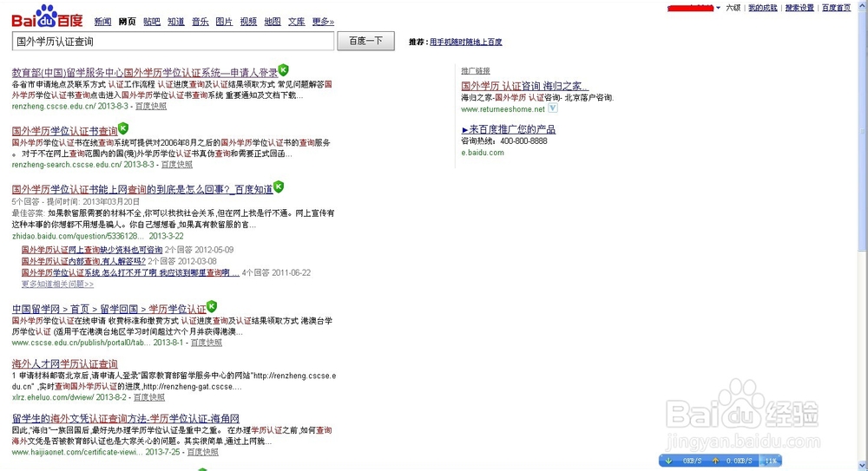The height and width of the screenshot is (471, 868).
Task: Open 百度快照 for haijiaonet.com result
Action: (202, 452)
